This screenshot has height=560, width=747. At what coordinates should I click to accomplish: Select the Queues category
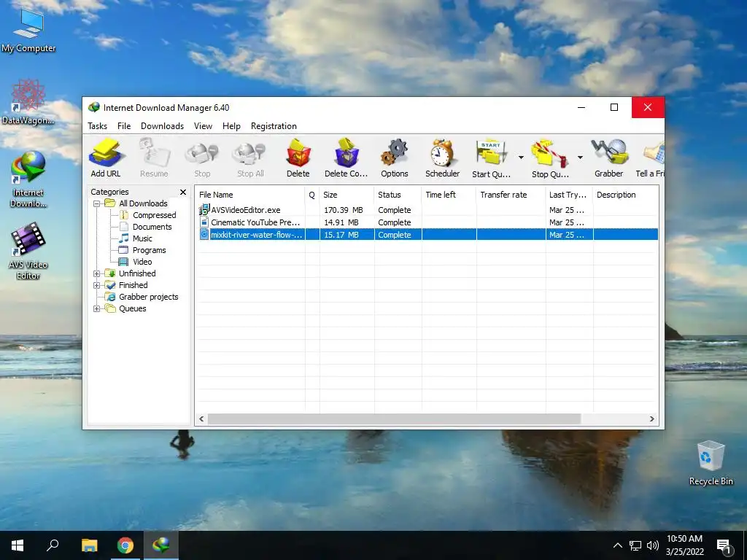133,308
